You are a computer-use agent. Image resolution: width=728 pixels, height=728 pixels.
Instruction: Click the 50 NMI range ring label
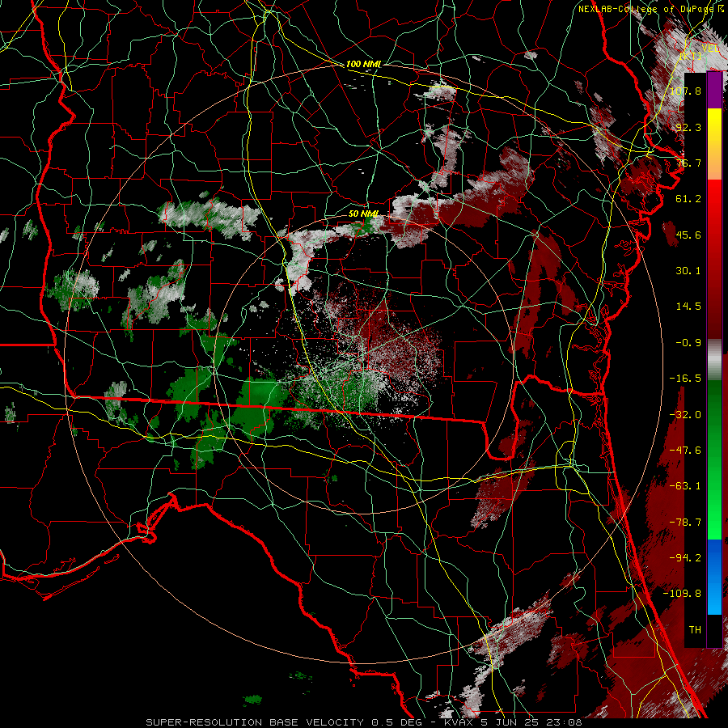(x=363, y=214)
